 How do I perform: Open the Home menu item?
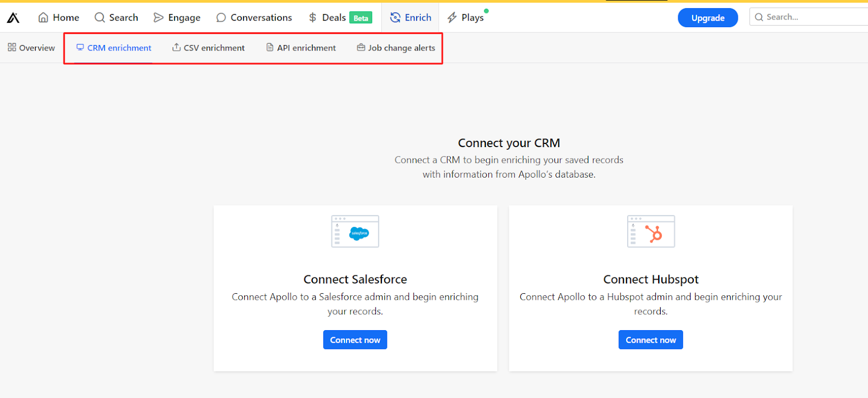click(66, 17)
